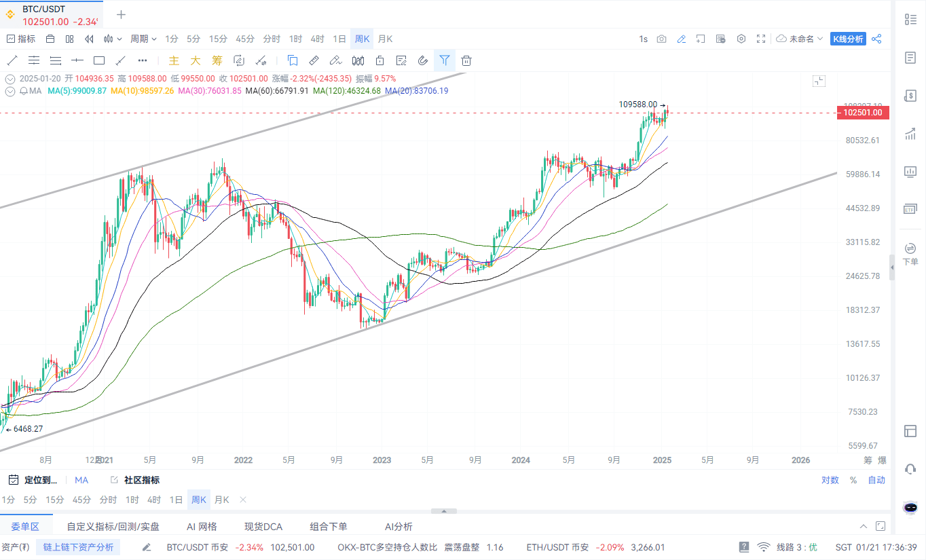This screenshot has height=560, width=926.
Task: Expand the 周期 period dropdown
Action: pos(143,39)
